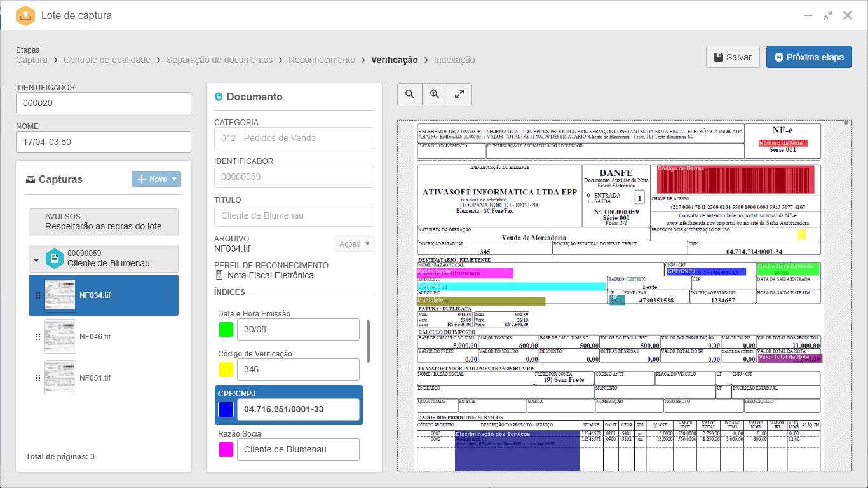Click the drag handle beside NF034.tif
Screen dimensions: 868x488
pos(37,295)
